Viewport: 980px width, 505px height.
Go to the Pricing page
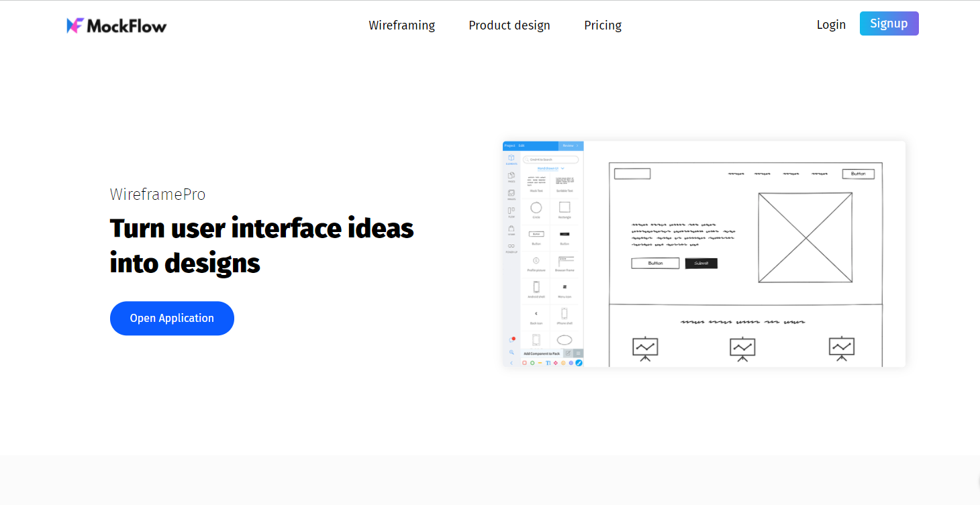click(x=603, y=25)
